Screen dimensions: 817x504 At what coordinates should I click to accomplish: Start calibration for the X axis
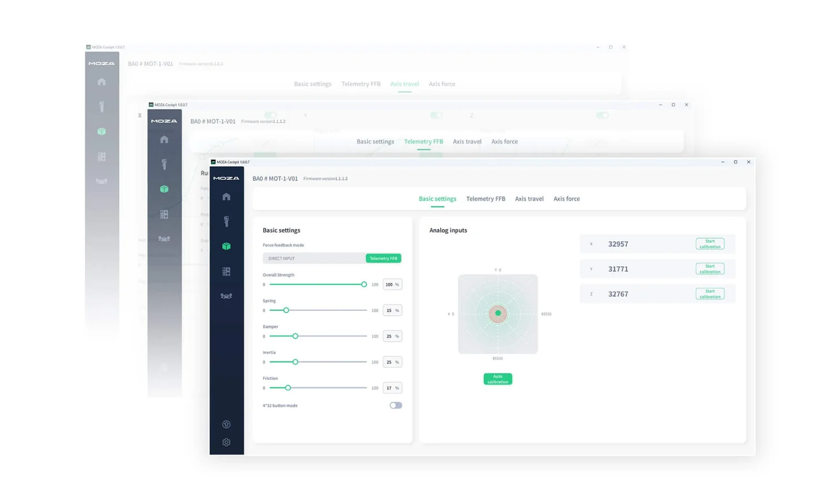click(x=710, y=244)
